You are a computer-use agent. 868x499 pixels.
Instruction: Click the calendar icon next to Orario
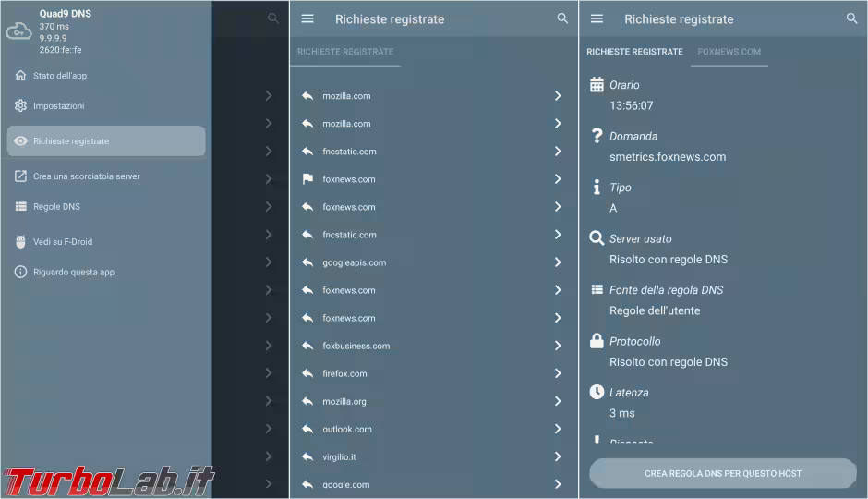click(597, 85)
